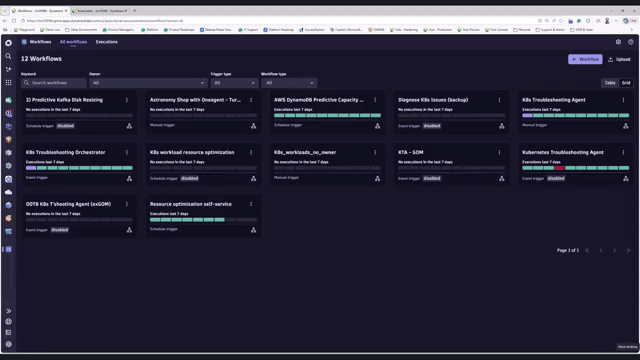
Task: Open the more options menu on Astronomy Shop with Oneagent
Action: (x=251, y=100)
